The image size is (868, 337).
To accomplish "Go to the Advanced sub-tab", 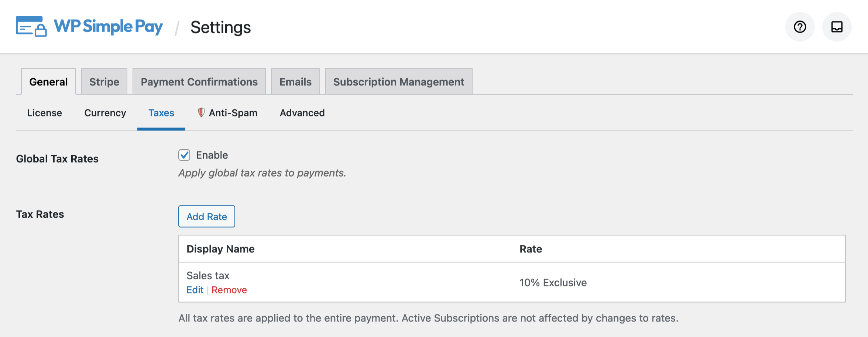I will pyautogui.click(x=302, y=113).
